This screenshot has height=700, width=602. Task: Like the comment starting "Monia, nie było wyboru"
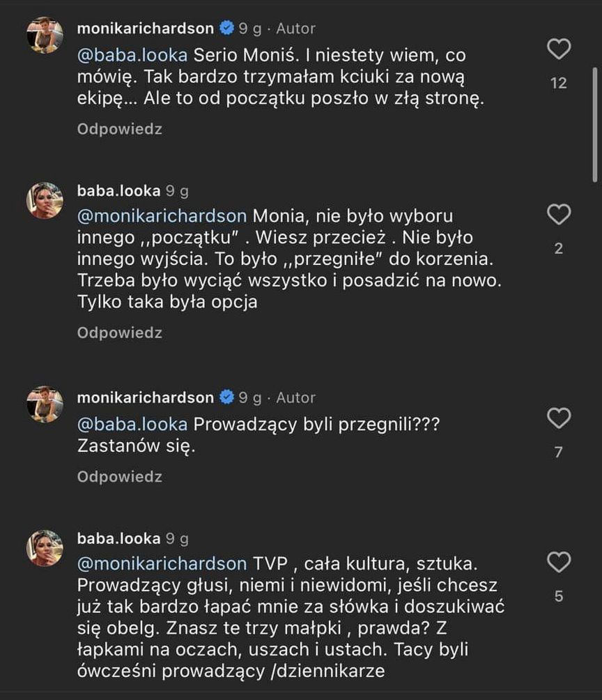559,214
